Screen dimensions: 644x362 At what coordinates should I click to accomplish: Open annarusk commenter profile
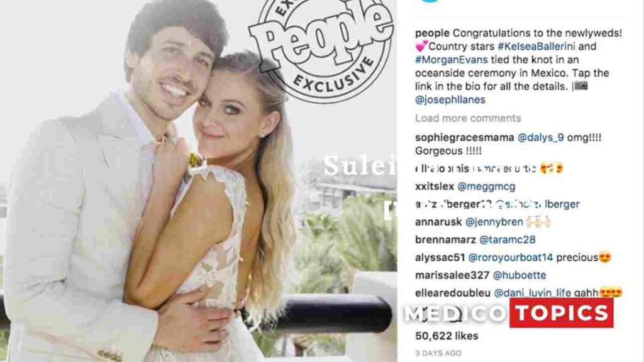pos(438,222)
